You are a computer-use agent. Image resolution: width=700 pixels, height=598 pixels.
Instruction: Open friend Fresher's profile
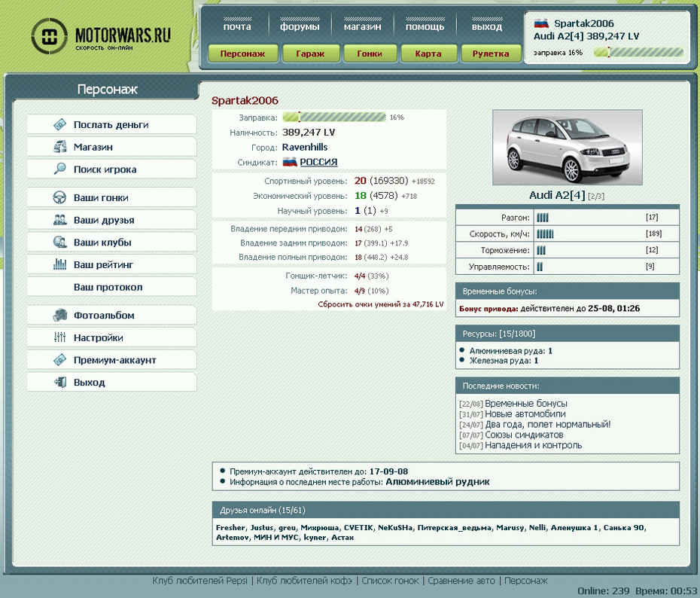(x=230, y=527)
